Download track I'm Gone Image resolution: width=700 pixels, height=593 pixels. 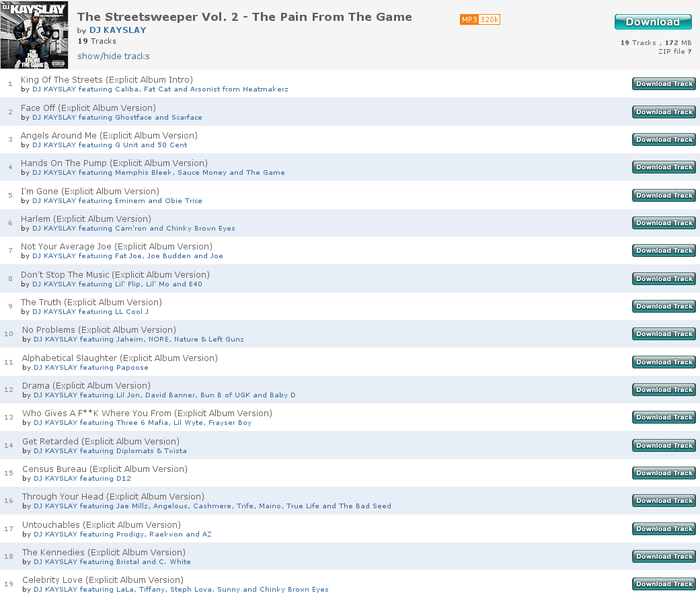coord(664,196)
